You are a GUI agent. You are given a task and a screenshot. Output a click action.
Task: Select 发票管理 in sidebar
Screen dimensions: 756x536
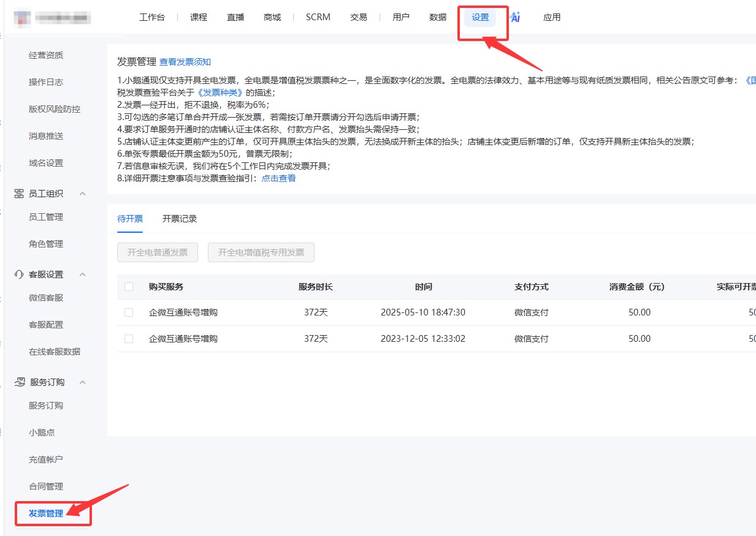point(46,513)
